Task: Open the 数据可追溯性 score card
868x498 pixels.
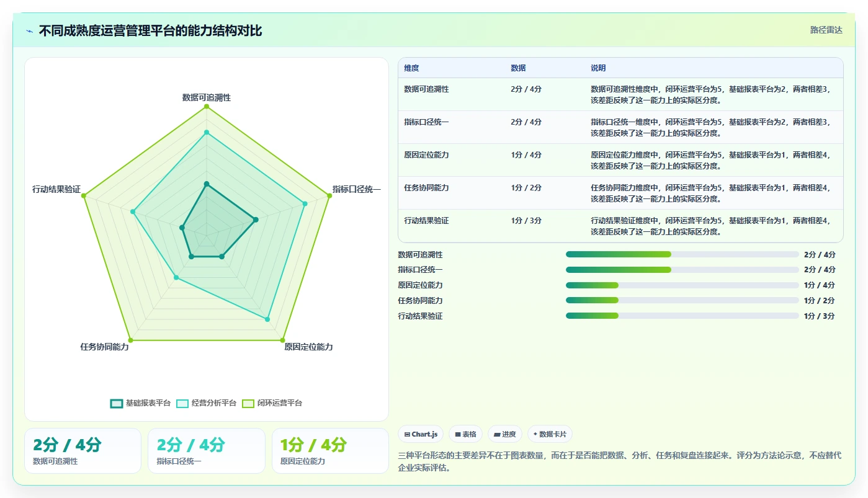Action: (83, 451)
